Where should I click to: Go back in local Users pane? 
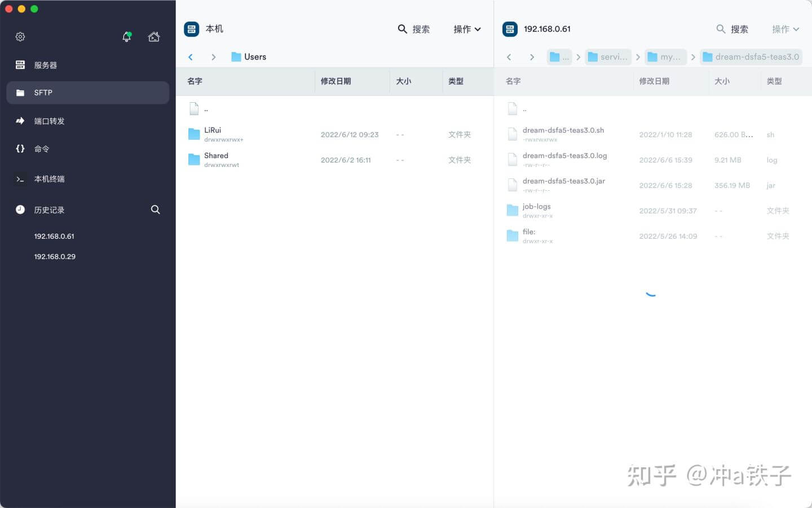pos(191,57)
